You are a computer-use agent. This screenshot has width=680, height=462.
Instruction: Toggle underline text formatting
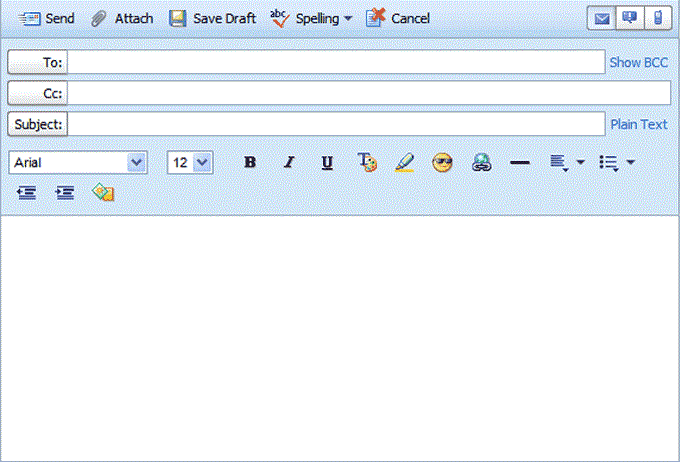pyautogui.click(x=327, y=162)
